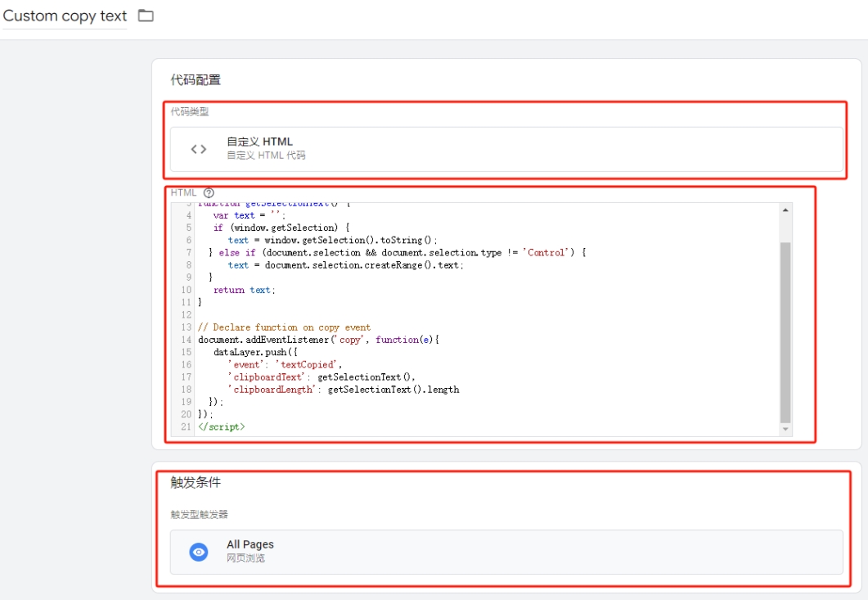Click the code editor scrollbar up arrow
The width and height of the screenshot is (868, 600).
785,210
